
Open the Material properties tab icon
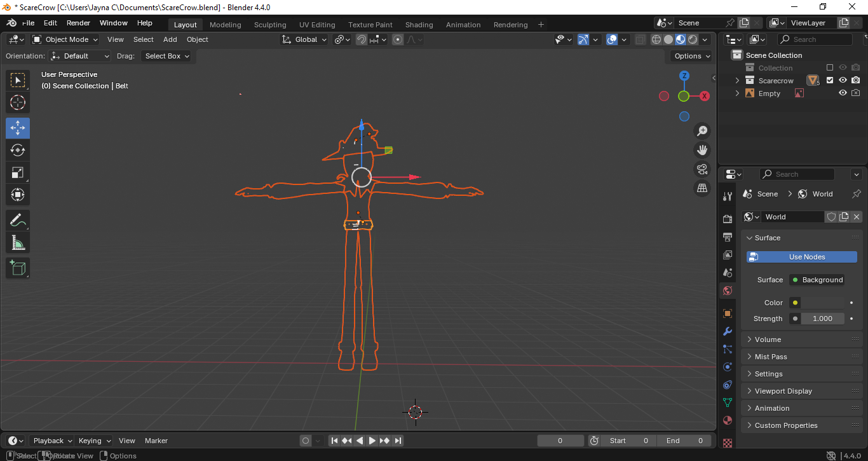coord(728,420)
